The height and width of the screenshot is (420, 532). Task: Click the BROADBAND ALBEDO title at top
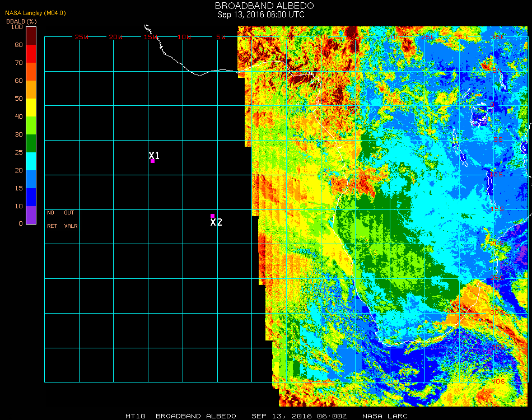(x=260, y=6)
